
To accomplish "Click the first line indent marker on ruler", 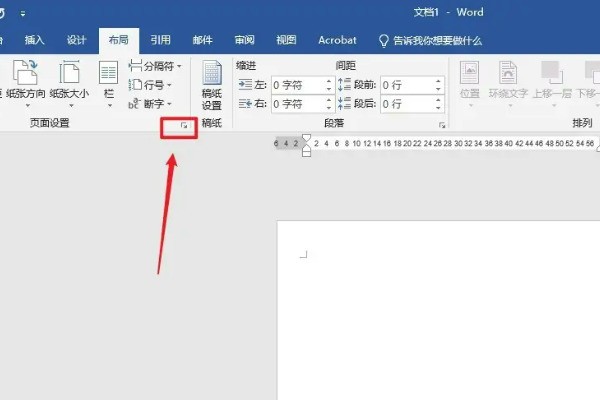I will 306,138.
